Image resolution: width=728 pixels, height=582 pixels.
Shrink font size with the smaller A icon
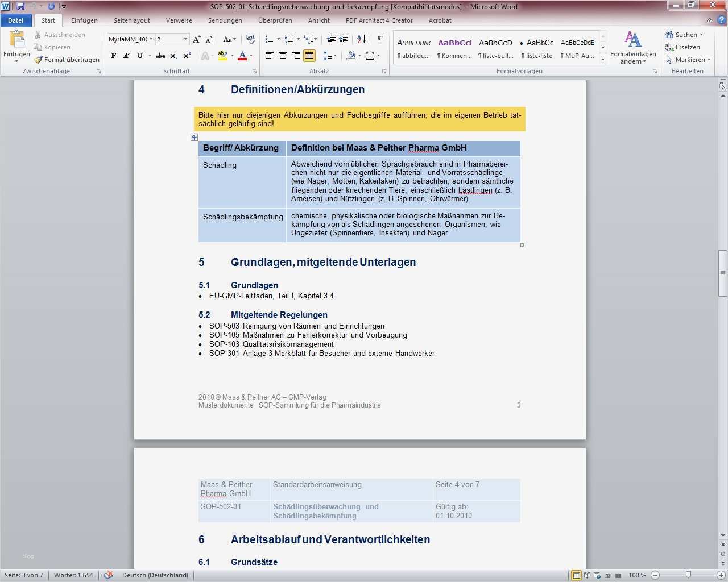[209, 39]
